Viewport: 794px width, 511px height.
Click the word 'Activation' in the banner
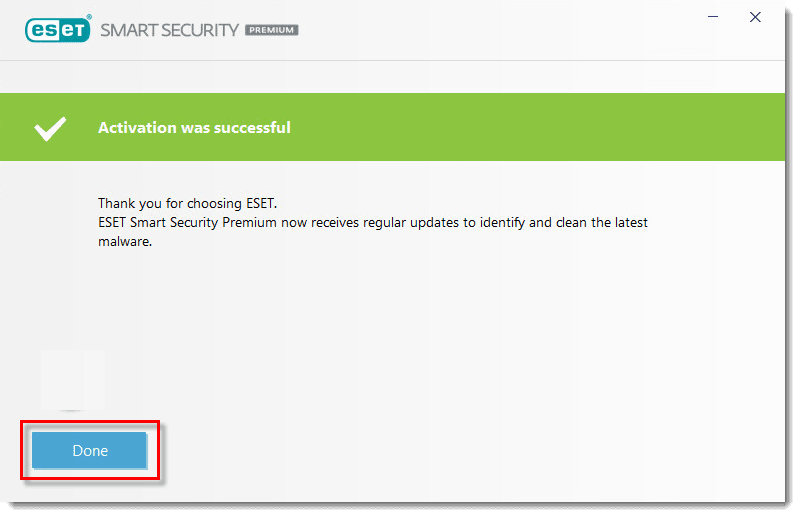coord(135,128)
